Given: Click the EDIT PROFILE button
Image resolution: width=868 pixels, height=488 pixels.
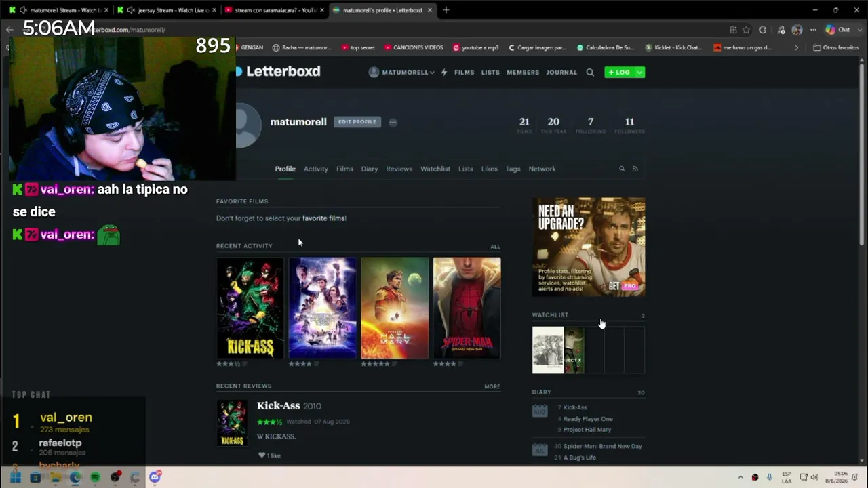Looking at the screenshot, I should [357, 122].
